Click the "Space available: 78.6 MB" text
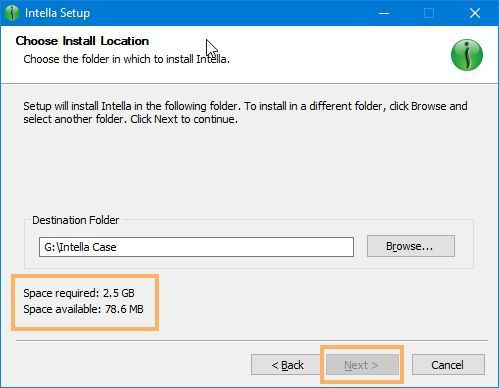 83,309
